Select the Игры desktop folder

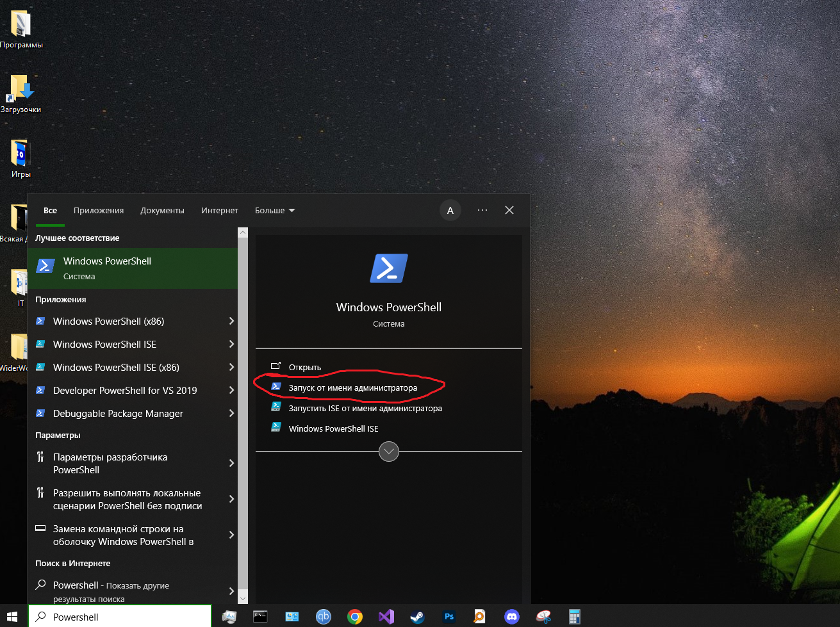[21, 159]
